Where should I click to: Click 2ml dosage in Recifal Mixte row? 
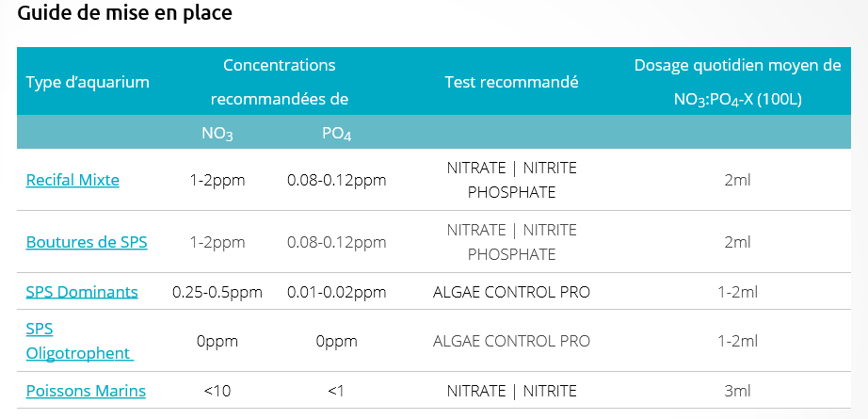[737, 180]
